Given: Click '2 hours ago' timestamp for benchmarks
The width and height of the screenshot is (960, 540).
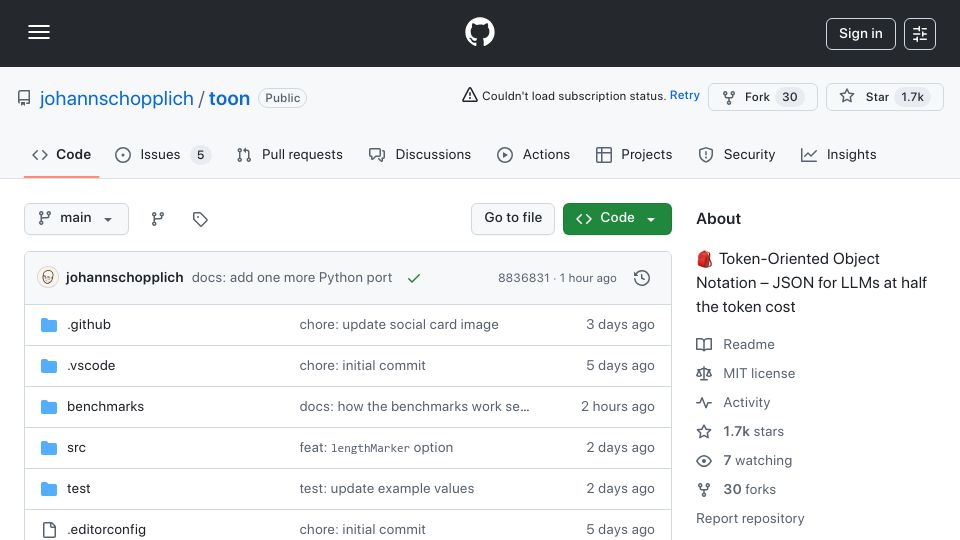Looking at the screenshot, I should (617, 407).
